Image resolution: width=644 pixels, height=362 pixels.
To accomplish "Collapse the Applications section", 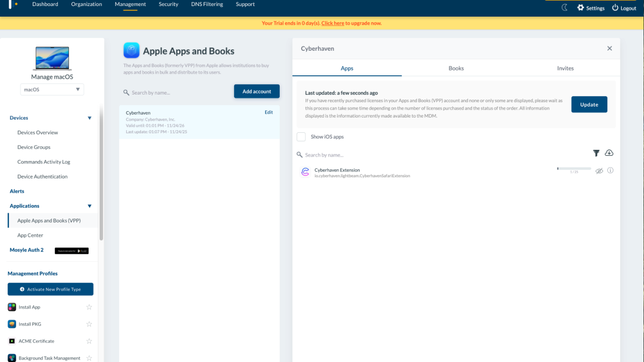I will pyautogui.click(x=90, y=206).
